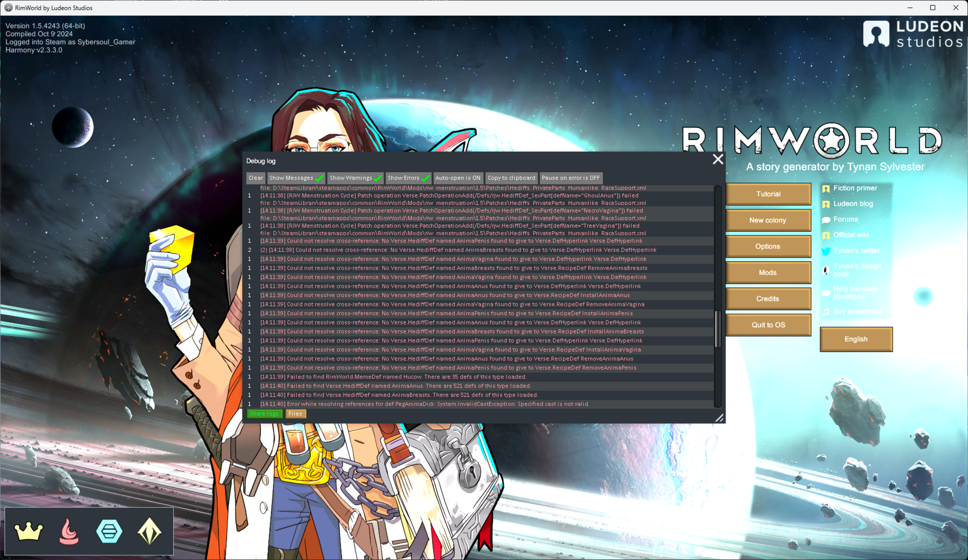Click the Share logs button
The image size is (968, 560).
click(265, 414)
